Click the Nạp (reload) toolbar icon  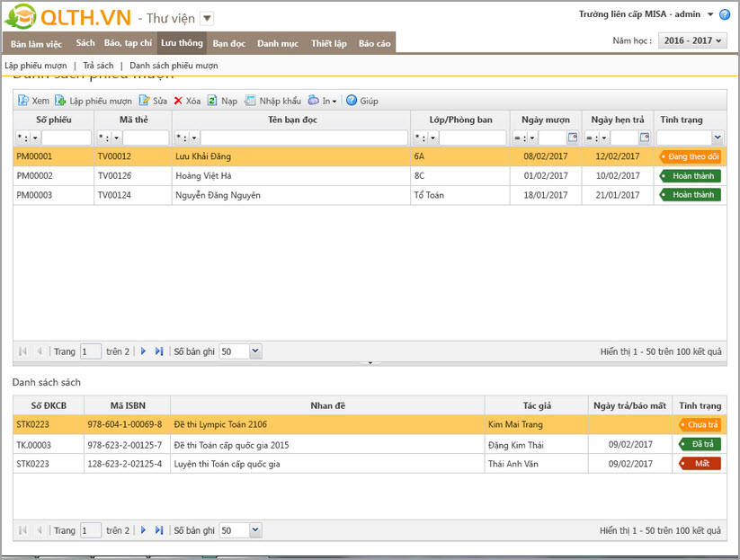pyautogui.click(x=212, y=101)
